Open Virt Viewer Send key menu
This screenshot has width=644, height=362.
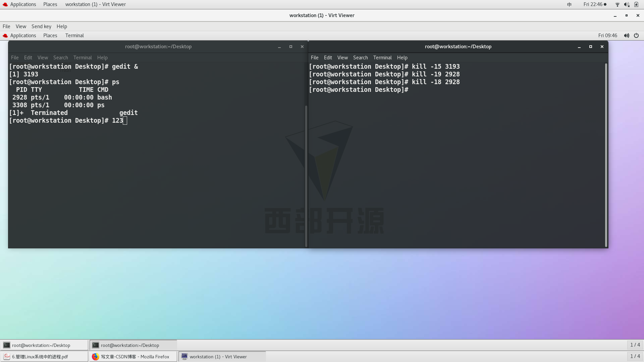point(41,26)
